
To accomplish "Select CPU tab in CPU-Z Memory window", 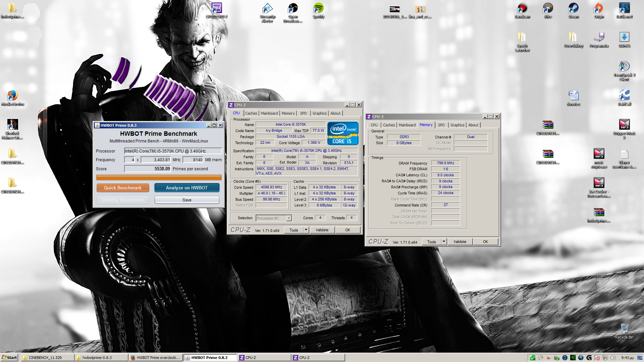I will point(374,125).
